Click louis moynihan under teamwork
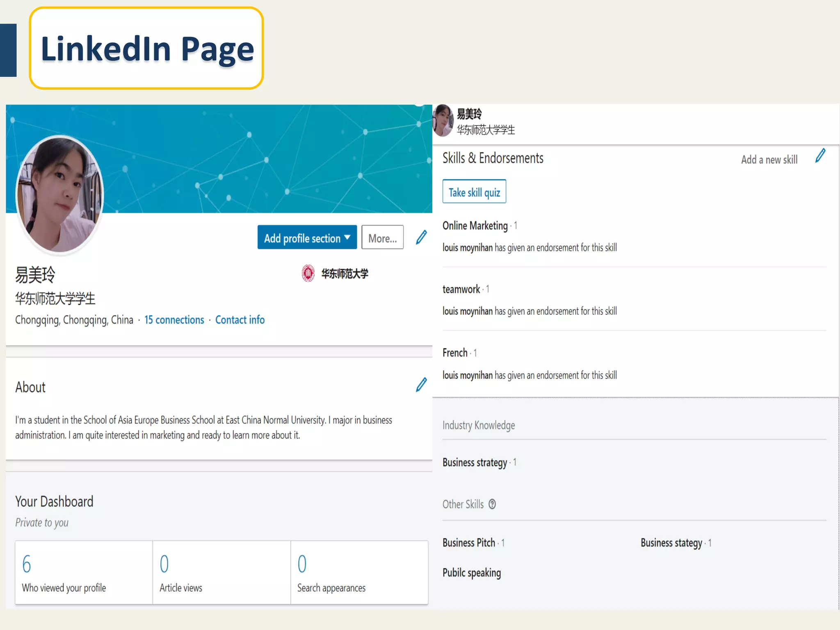The image size is (840, 630). 467,311
